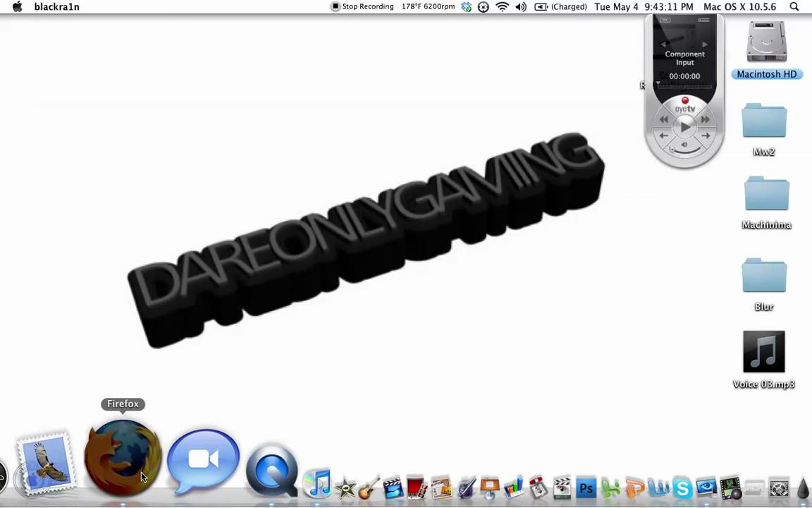Open Skype in the dock
The height and width of the screenshot is (508, 812).
click(682, 488)
